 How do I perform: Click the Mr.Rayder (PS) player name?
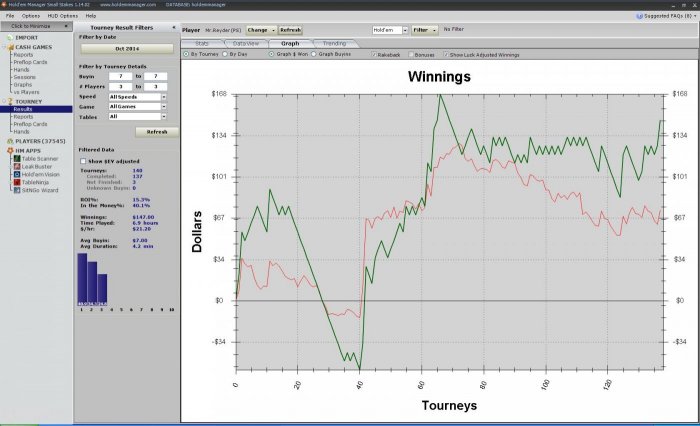click(223, 30)
